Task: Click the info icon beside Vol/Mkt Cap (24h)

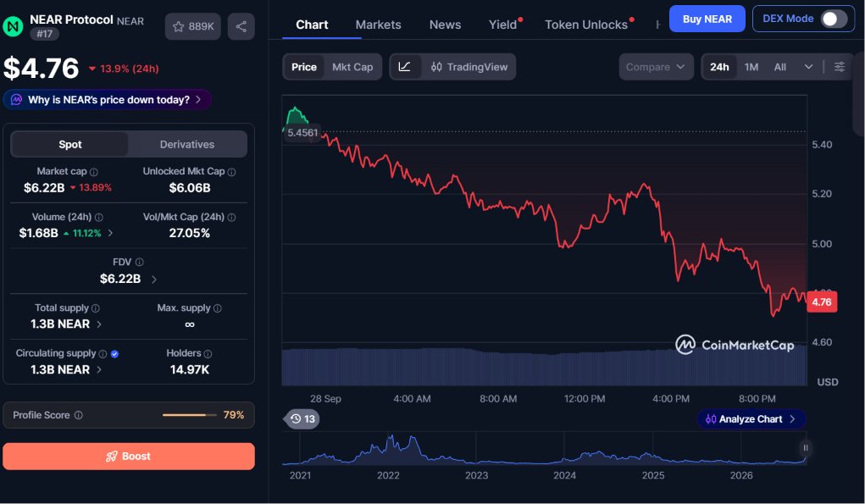Action: tap(231, 217)
